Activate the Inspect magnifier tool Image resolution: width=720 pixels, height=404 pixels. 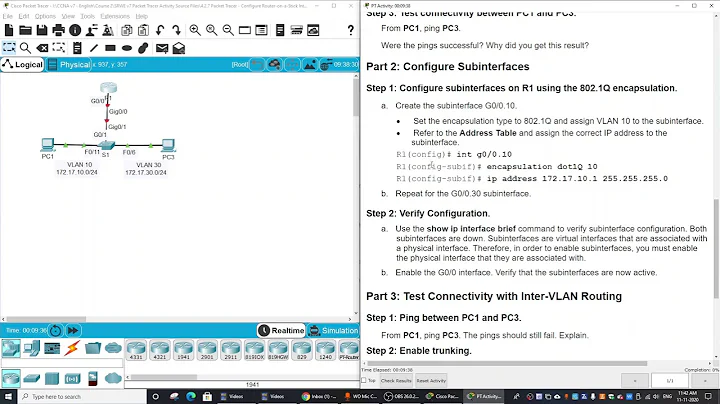point(25,48)
